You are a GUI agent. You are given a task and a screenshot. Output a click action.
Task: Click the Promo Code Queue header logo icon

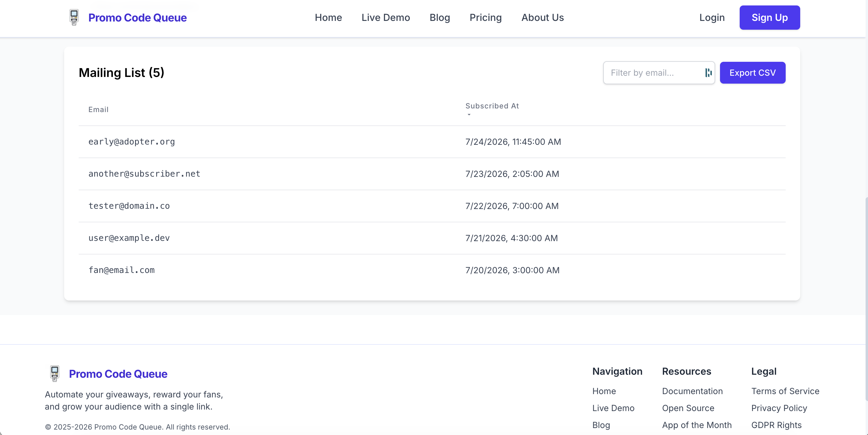(x=74, y=17)
